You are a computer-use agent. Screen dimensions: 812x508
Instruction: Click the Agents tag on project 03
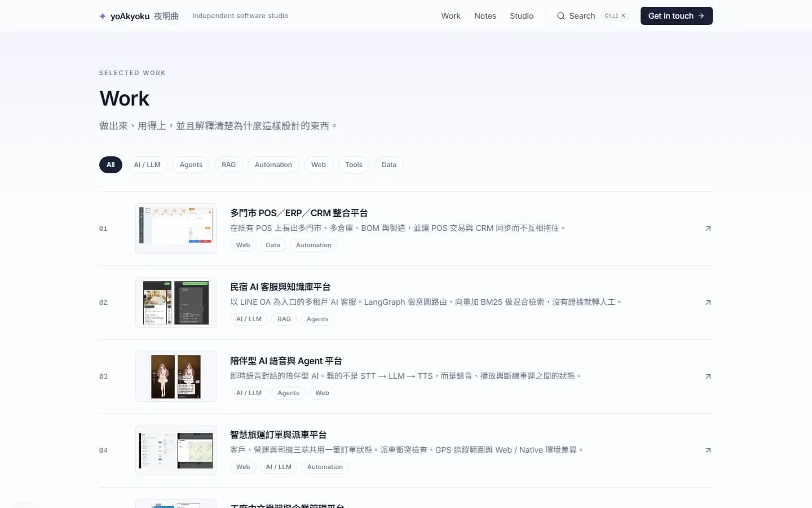tap(288, 393)
